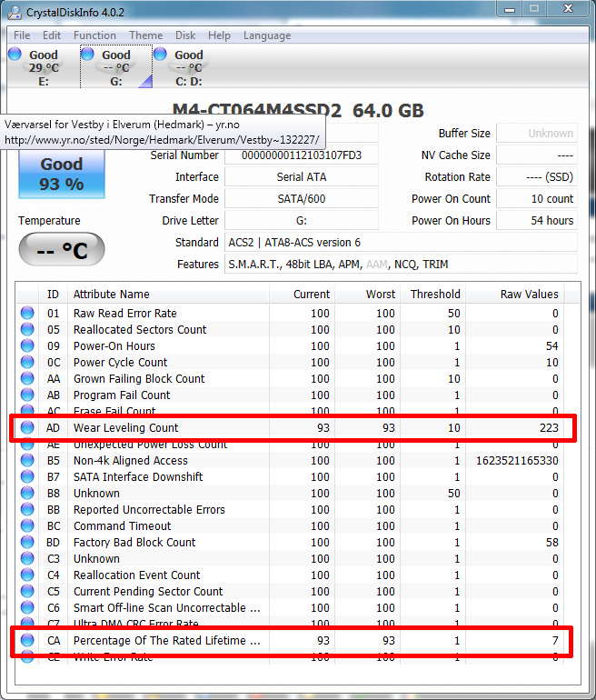
Task: Click the Good 93 % health status button
Action: (x=62, y=175)
